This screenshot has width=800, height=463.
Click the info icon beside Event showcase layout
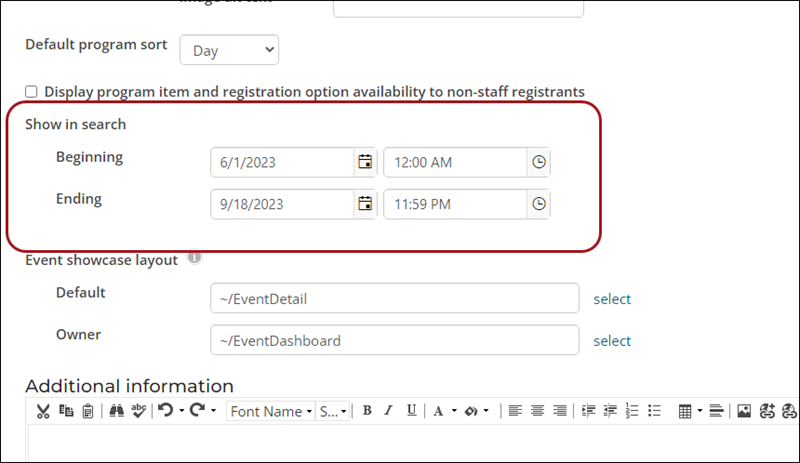(194, 257)
